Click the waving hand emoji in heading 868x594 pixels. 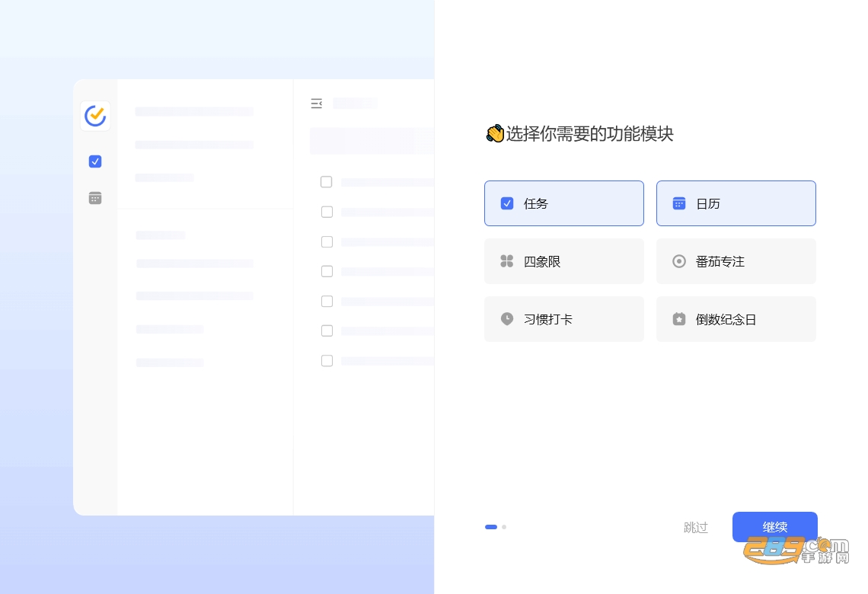[495, 133]
